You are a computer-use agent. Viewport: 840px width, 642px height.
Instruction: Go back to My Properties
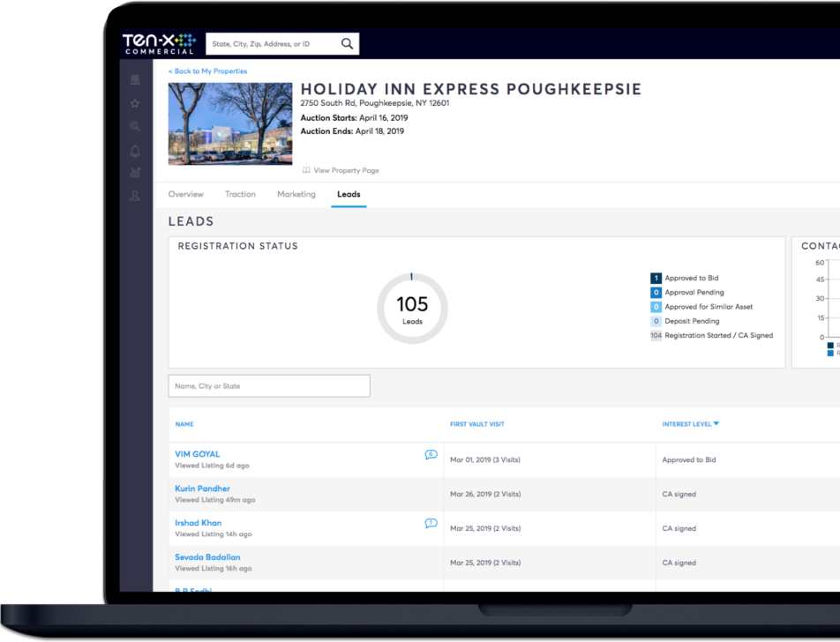coord(208,71)
